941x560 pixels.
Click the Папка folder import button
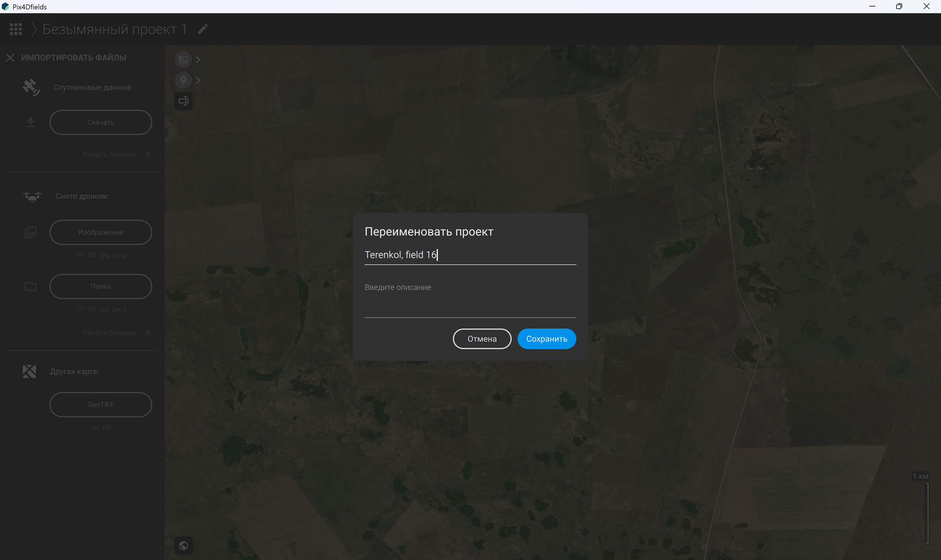click(x=101, y=286)
